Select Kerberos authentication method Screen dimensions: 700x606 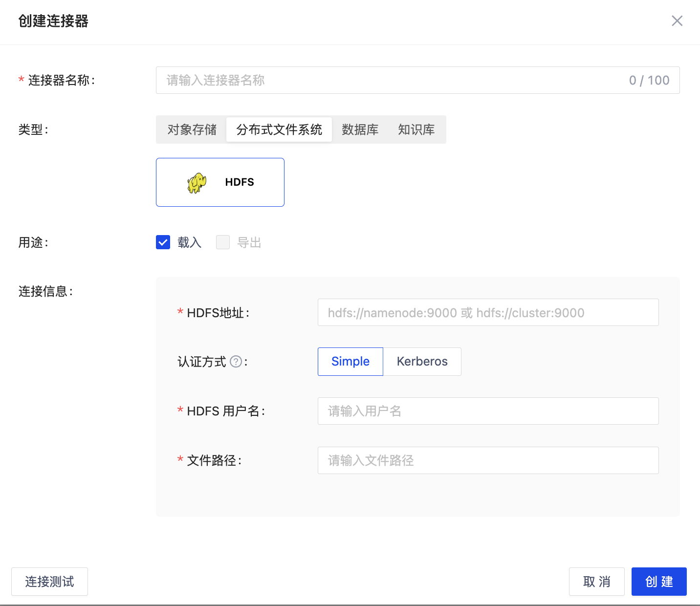pyautogui.click(x=422, y=362)
